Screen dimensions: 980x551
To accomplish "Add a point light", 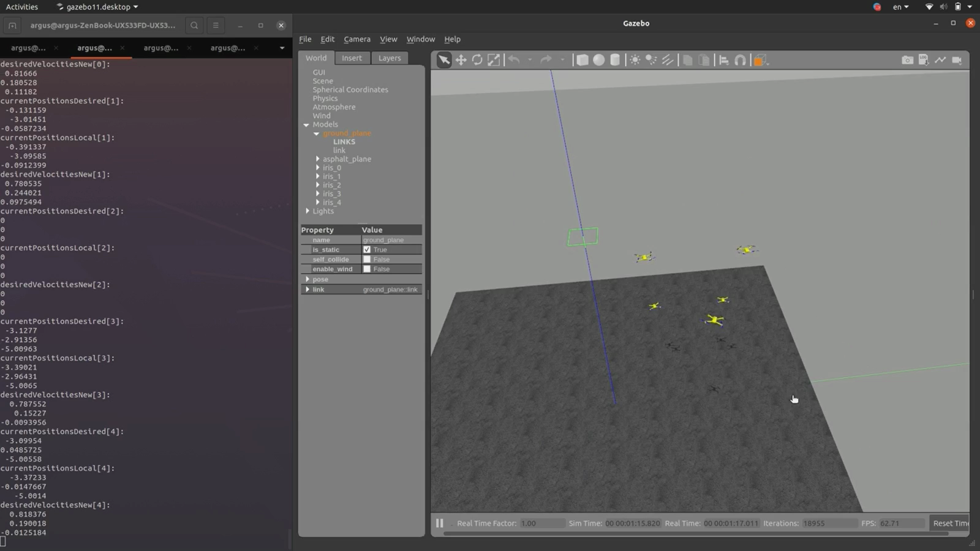I will point(635,60).
